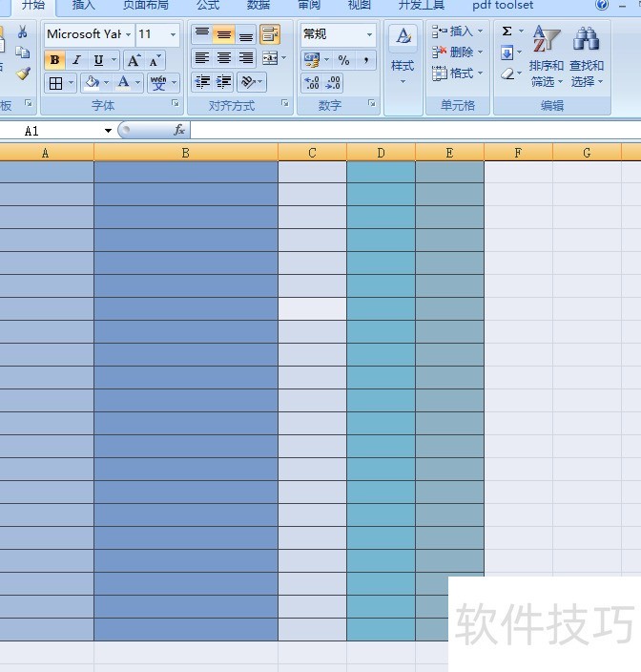Switch to the 页面布局 ribbon tab
This screenshot has width=641, height=672.
pyautogui.click(x=146, y=5)
